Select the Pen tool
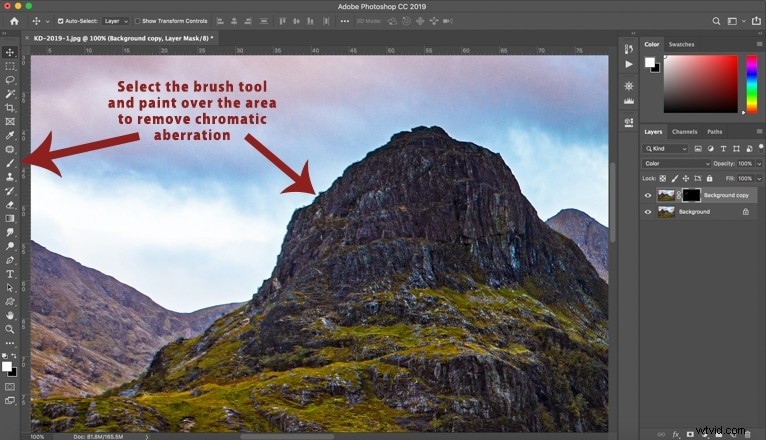Screen dimensions: 766x440 [10, 260]
